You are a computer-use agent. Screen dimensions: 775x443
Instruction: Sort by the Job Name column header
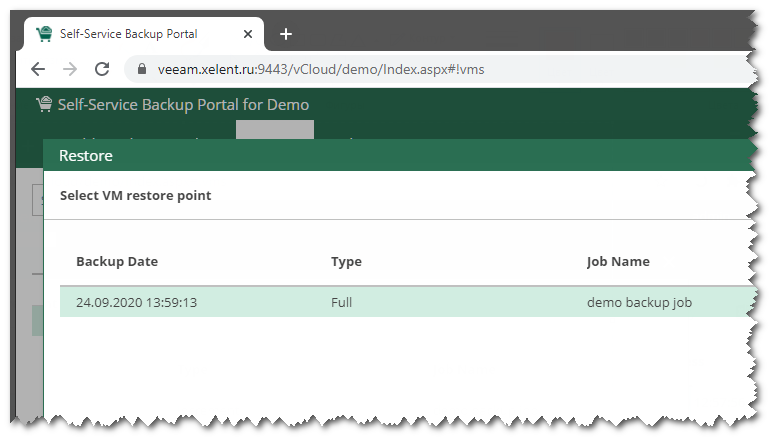coord(618,262)
